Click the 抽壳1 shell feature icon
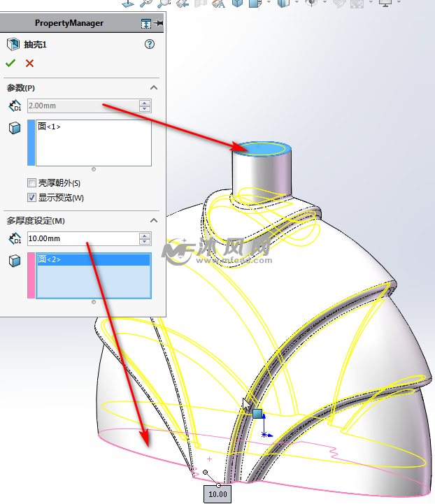Screen dimensions: 435x504 pyautogui.click(x=13, y=44)
